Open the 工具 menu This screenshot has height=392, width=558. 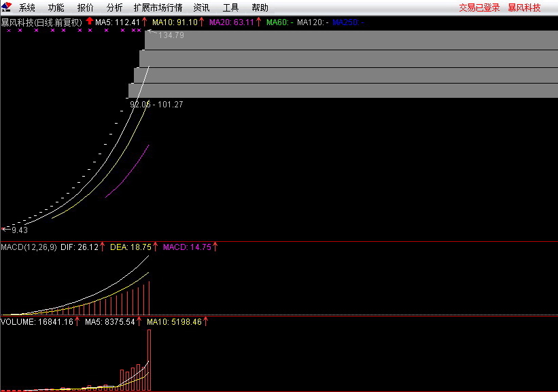pyautogui.click(x=230, y=7)
